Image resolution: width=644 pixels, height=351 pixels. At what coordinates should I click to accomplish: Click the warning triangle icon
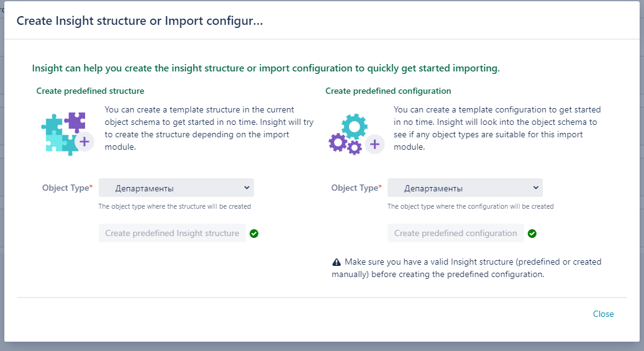(337, 262)
